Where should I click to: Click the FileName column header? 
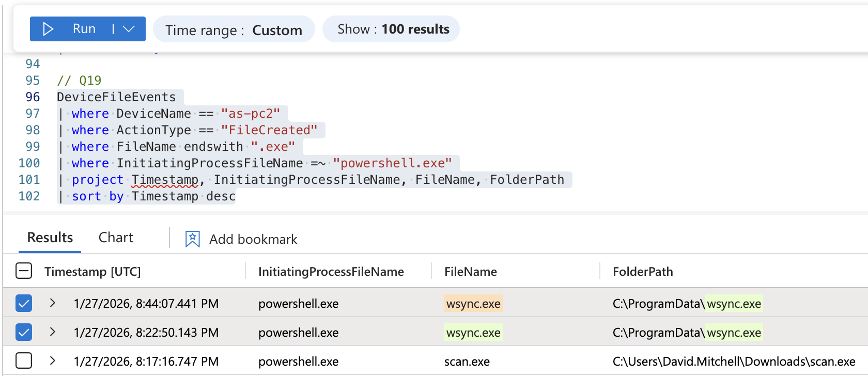(470, 272)
